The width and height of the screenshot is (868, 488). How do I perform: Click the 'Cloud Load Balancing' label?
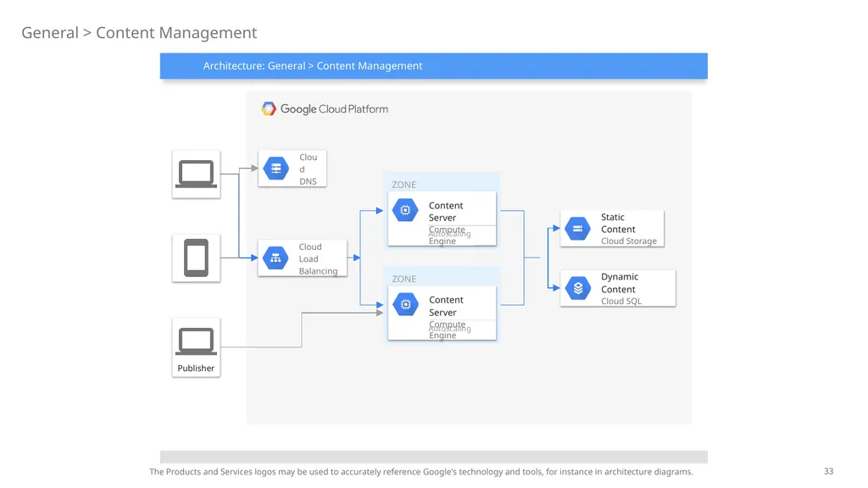pos(319,258)
